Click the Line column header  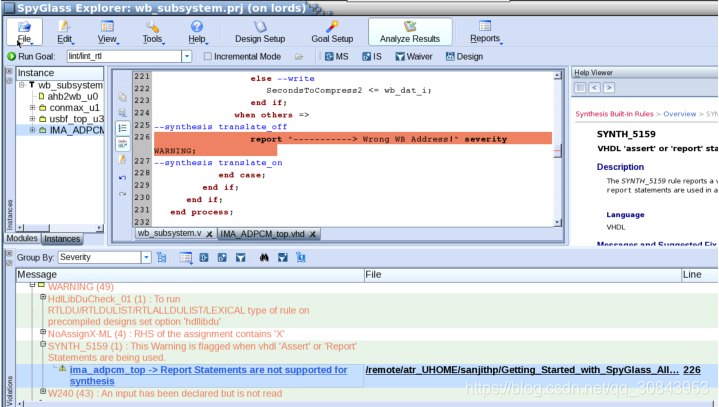click(700, 275)
